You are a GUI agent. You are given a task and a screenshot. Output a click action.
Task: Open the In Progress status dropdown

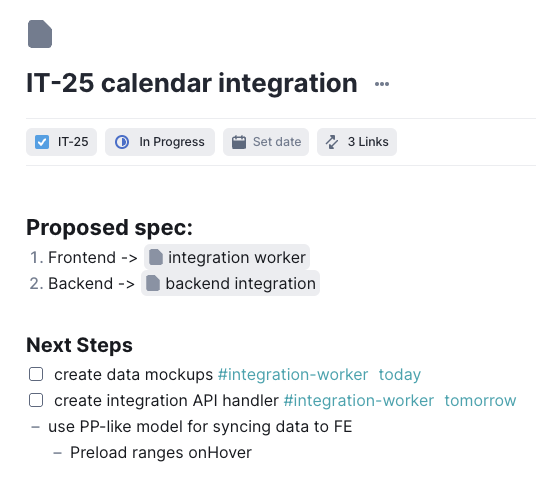click(x=160, y=142)
